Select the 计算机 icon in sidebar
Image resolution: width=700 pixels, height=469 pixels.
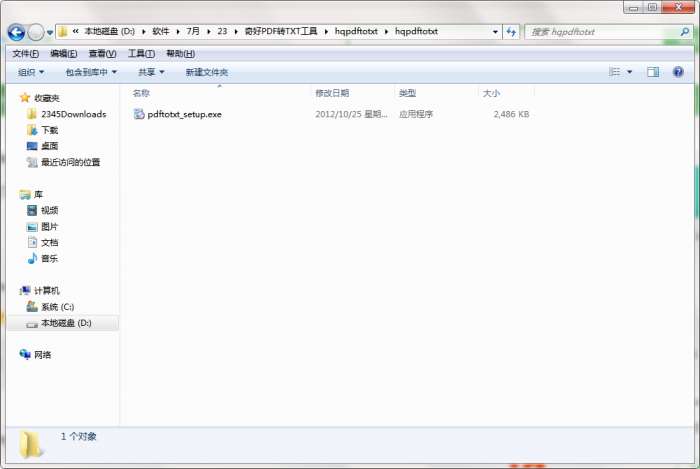[25, 291]
